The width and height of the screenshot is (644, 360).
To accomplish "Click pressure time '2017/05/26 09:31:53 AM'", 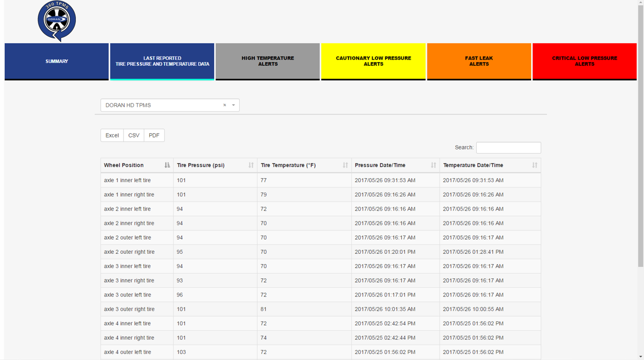I will [385, 180].
